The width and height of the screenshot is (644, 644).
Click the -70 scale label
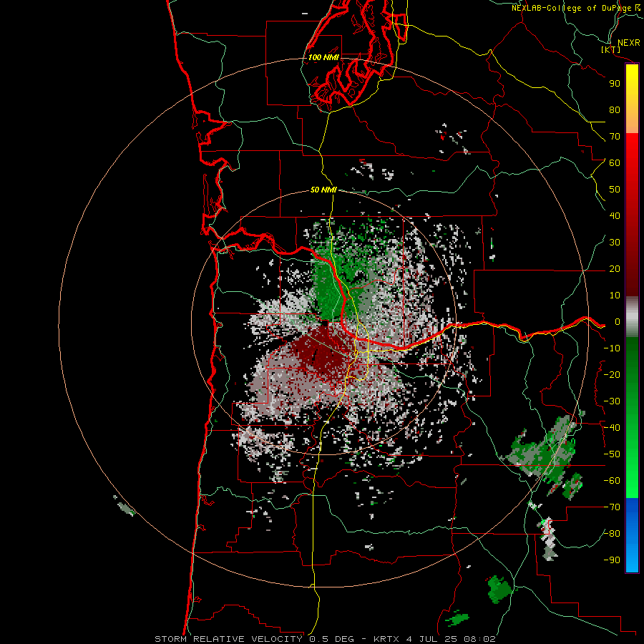click(612, 507)
